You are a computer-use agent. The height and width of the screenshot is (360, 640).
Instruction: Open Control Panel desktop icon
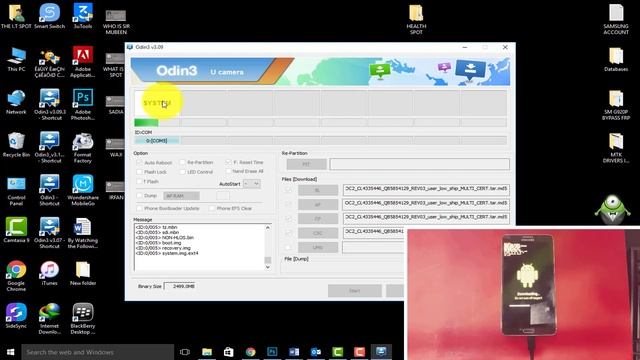(x=16, y=191)
